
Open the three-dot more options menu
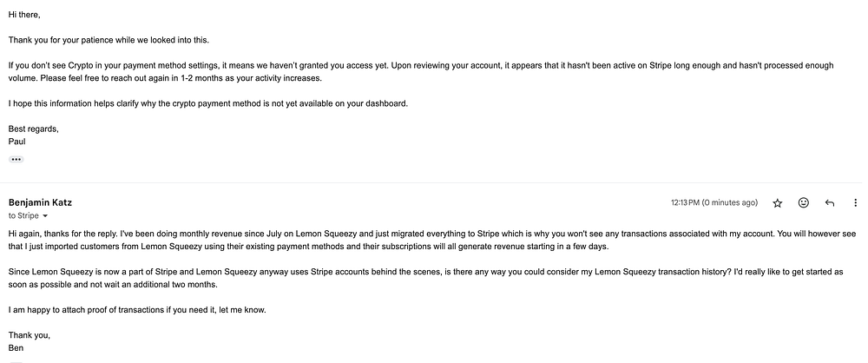point(856,202)
